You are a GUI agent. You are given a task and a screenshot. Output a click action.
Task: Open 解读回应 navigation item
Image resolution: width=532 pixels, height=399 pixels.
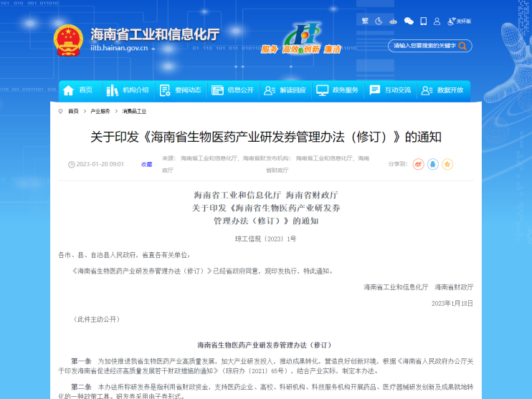(x=285, y=90)
